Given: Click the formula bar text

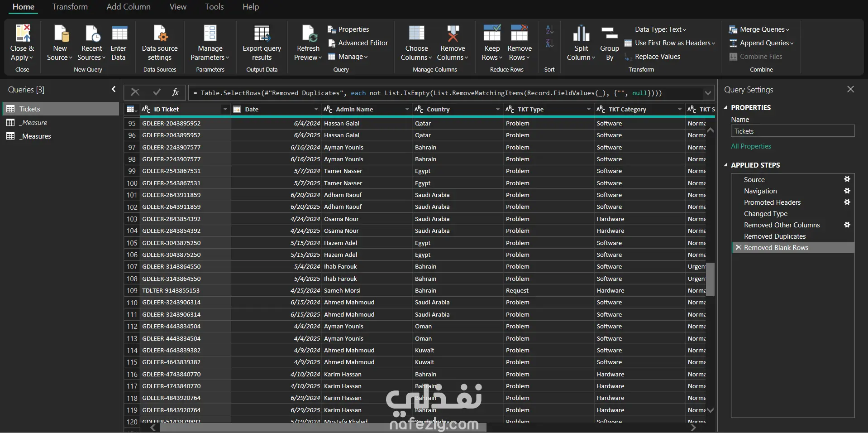Looking at the screenshot, I should click(427, 93).
